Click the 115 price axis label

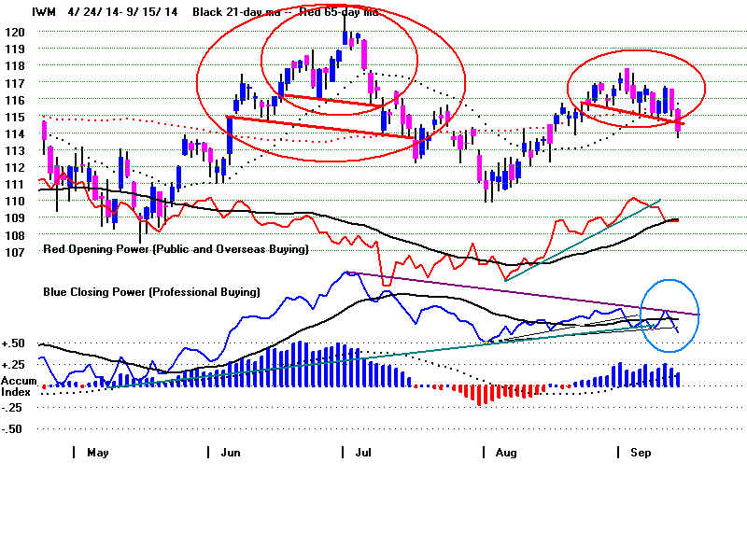14,117
